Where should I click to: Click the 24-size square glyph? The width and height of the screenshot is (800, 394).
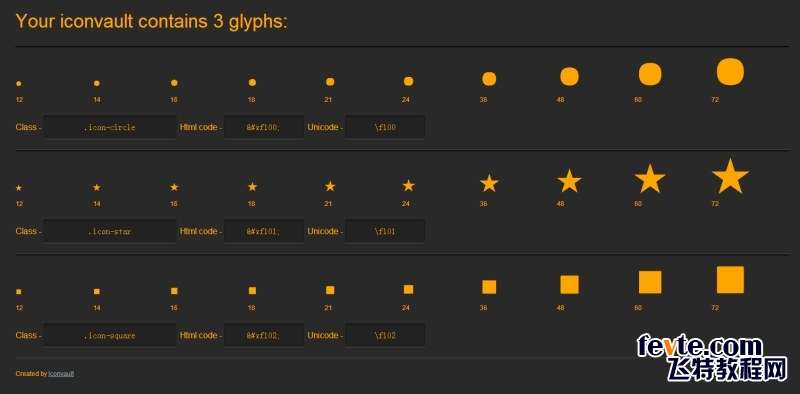[x=408, y=289]
